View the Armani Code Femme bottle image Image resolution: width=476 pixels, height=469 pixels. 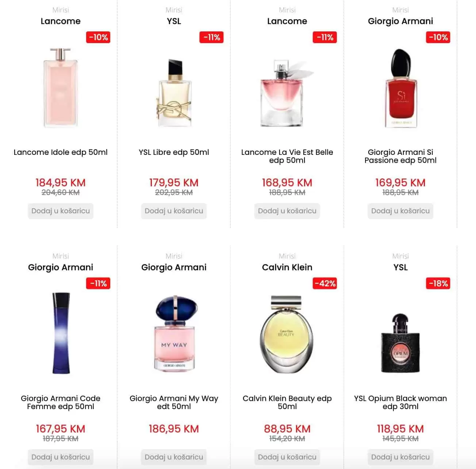pos(61,333)
